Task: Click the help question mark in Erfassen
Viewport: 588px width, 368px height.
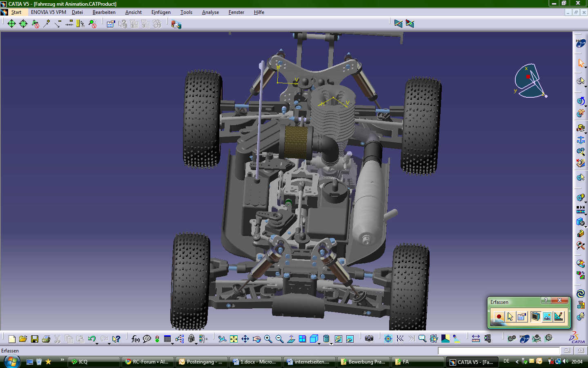Action: point(546,301)
